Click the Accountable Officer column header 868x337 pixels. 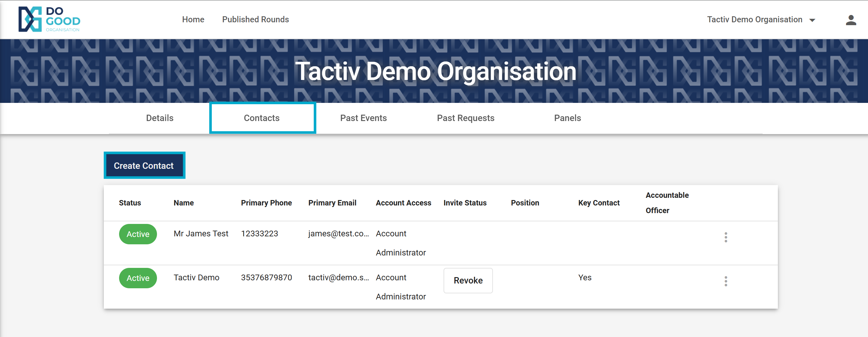click(x=667, y=203)
